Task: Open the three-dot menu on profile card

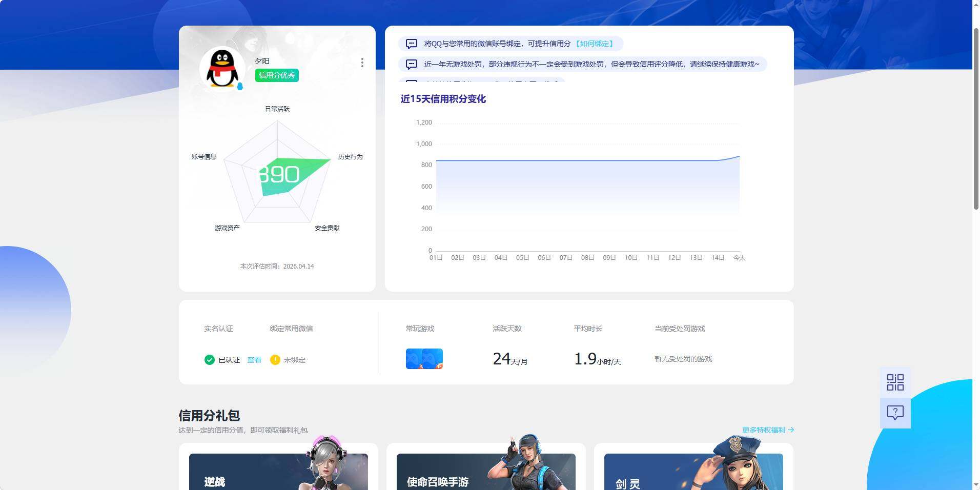Action: pos(362,63)
